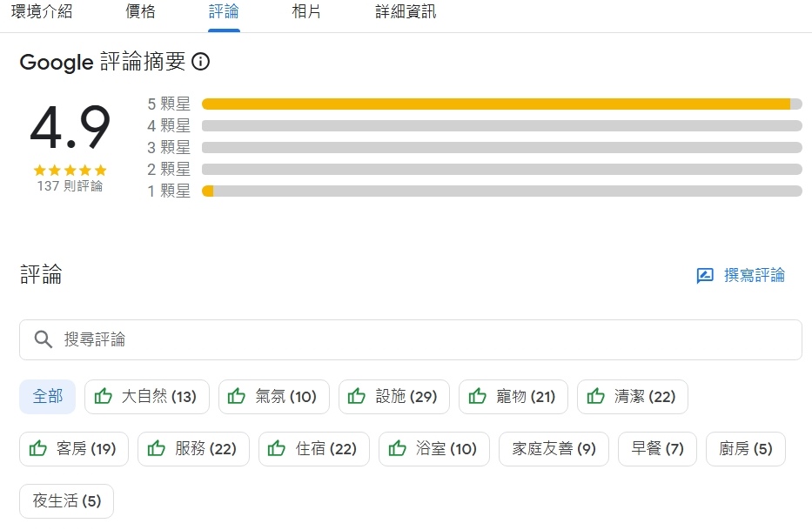This screenshot has height=530, width=812.
Task: Click the 撰寫評論 link text
Action: tap(755, 276)
